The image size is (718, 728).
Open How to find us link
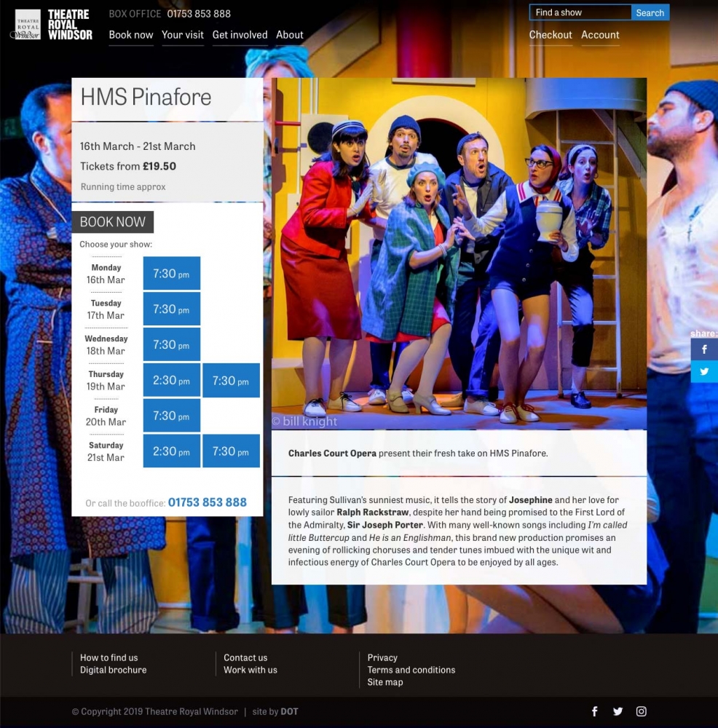pyautogui.click(x=109, y=657)
